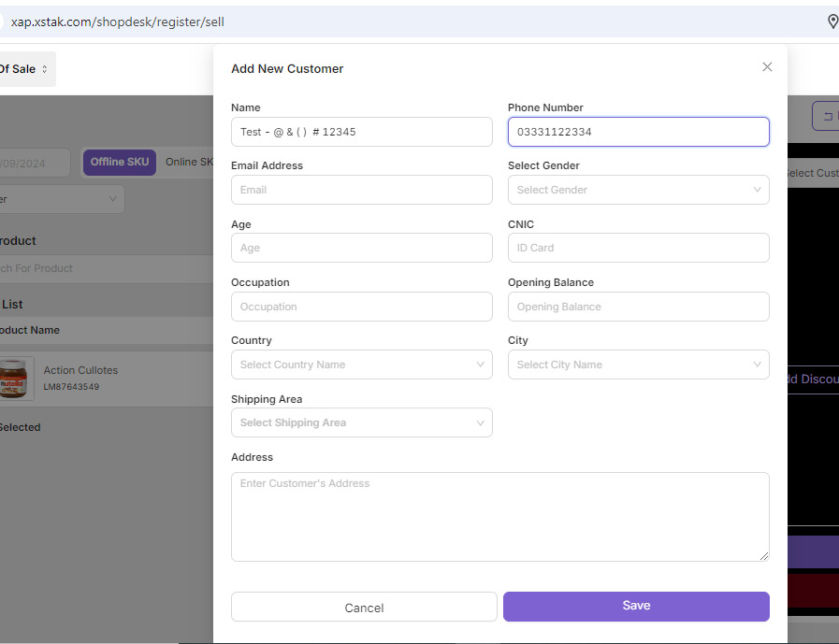Screen dimensions: 839x644
Task: Open the Select City Name dropdown
Action: point(638,365)
